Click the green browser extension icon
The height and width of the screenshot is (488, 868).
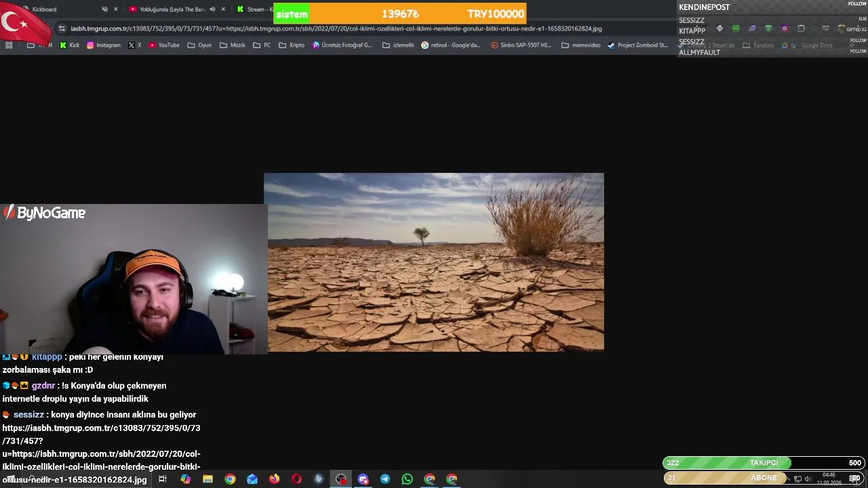click(736, 28)
